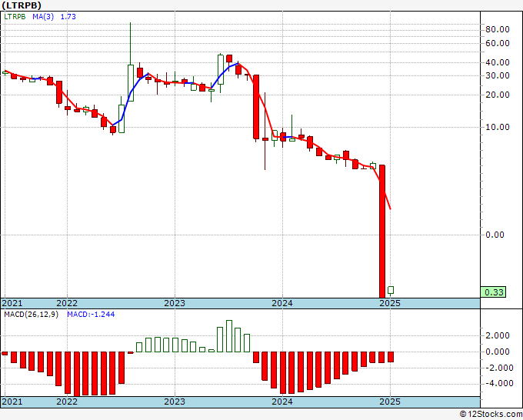Click the 80.00 price axis label

coord(498,30)
